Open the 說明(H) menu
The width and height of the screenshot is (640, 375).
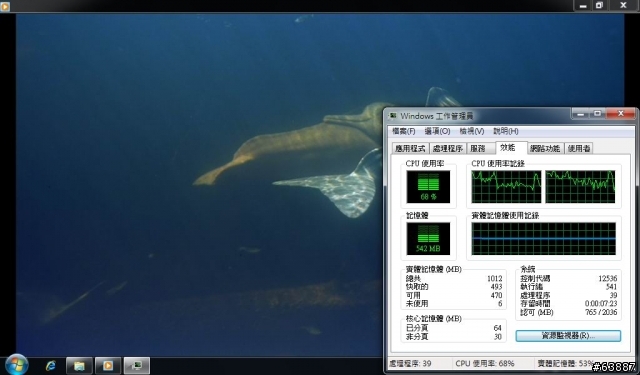click(x=506, y=131)
